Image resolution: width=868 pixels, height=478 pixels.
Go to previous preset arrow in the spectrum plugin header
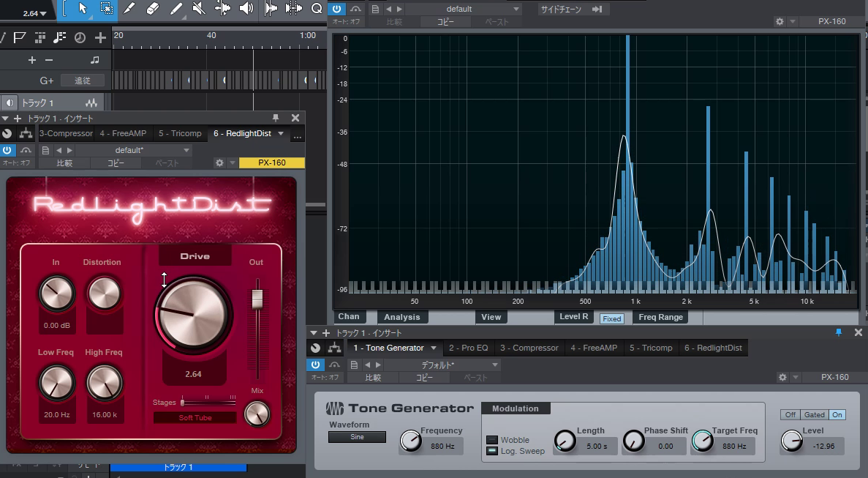tap(388, 9)
